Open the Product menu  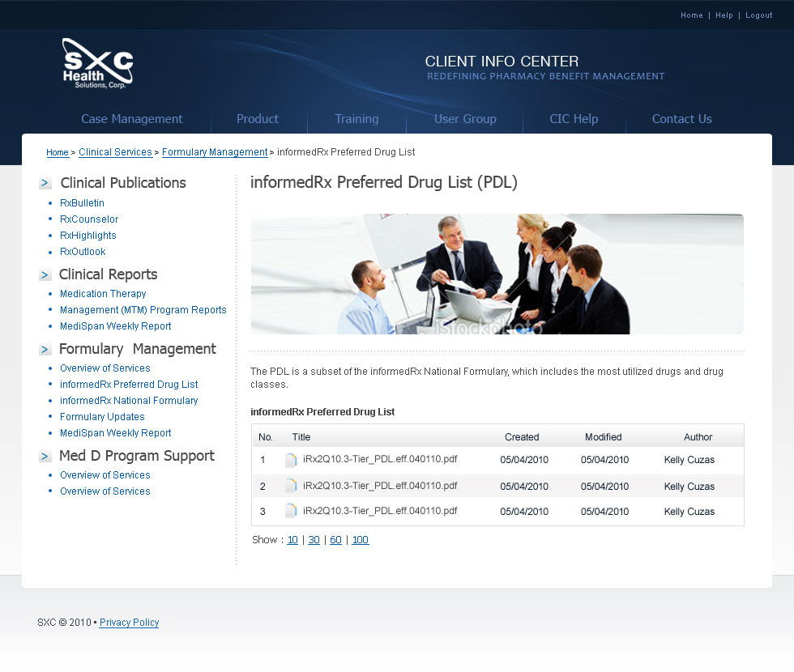pos(258,119)
